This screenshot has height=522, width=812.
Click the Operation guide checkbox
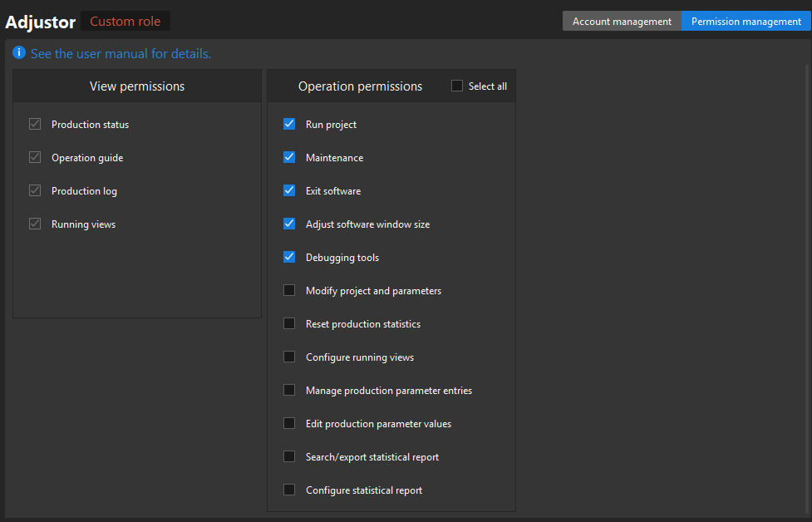[35, 157]
